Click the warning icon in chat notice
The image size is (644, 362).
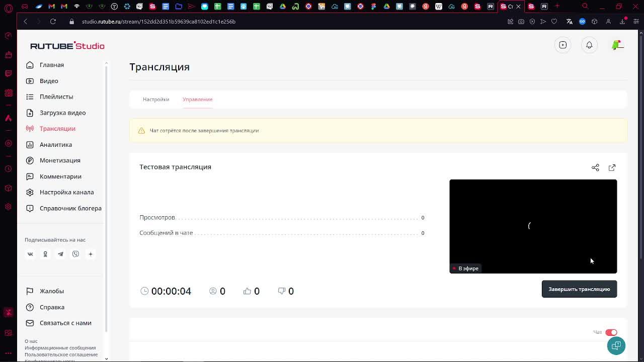click(x=141, y=131)
